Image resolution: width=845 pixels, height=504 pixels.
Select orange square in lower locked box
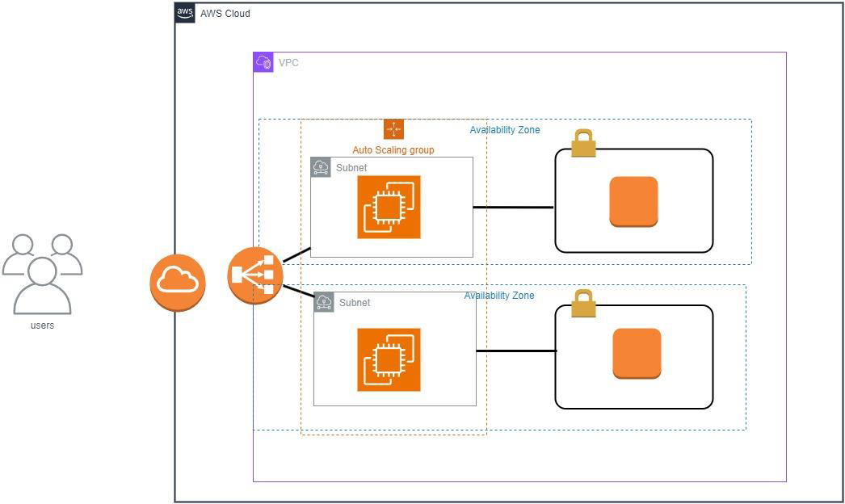(637, 354)
